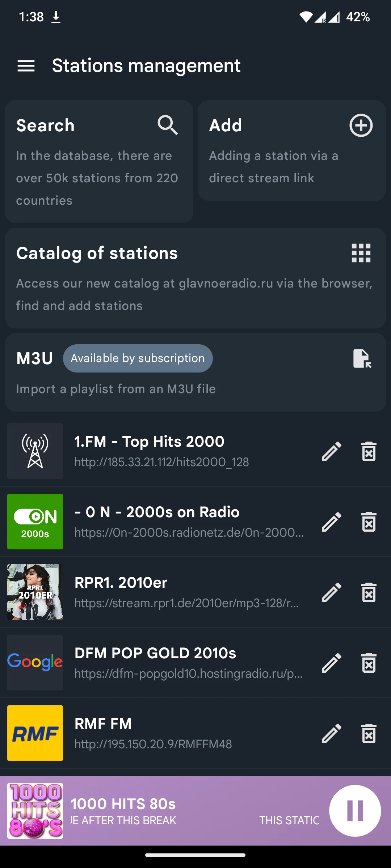391x868 pixels.
Task: Edit the RMF FM station
Action: (x=332, y=733)
